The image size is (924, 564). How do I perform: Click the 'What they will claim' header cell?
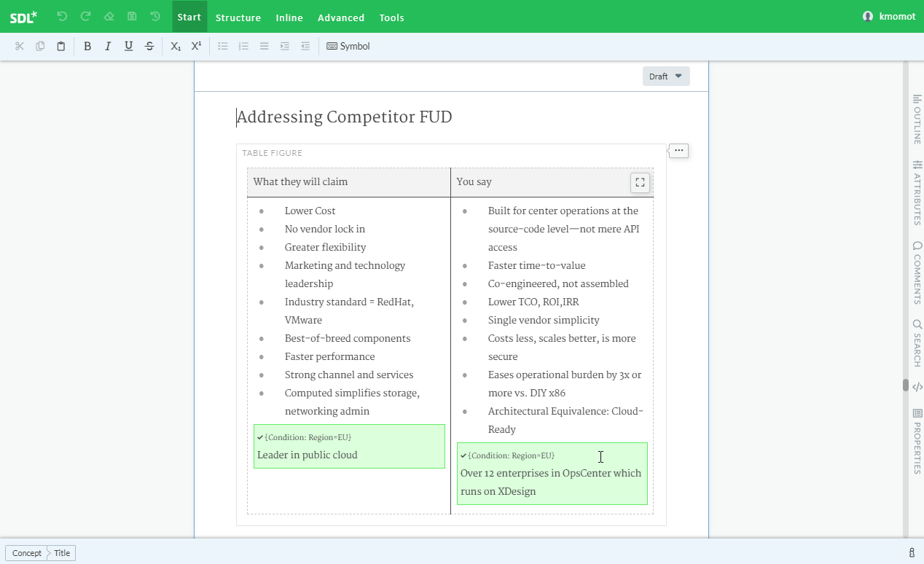[348, 182]
